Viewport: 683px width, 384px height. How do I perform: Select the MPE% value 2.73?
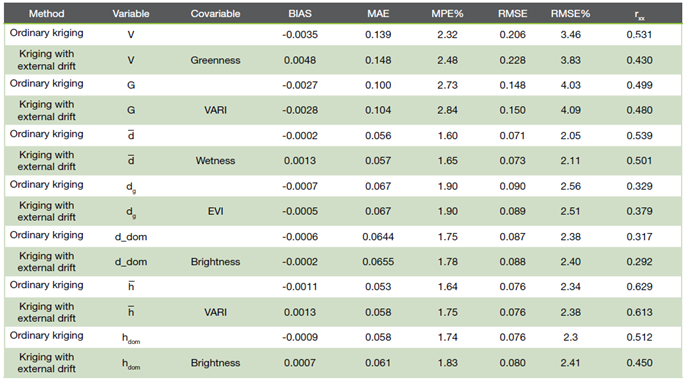click(x=447, y=85)
